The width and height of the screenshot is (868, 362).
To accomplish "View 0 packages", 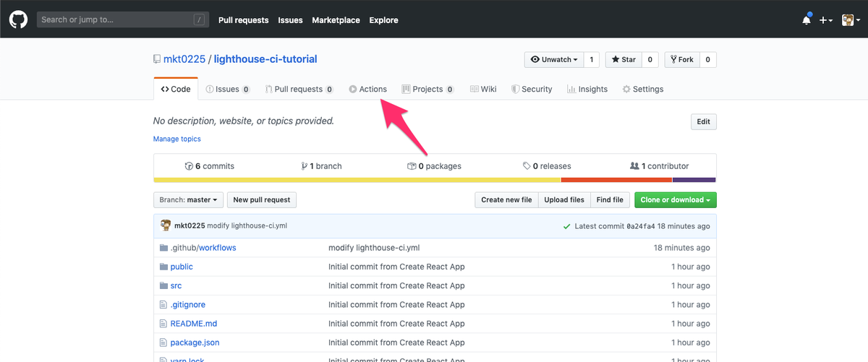I will click(434, 166).
